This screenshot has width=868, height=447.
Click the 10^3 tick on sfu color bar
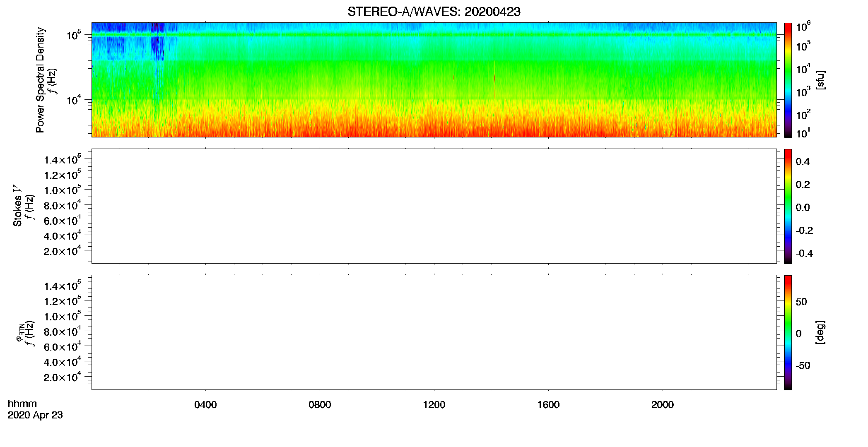(x=803, y=92)
